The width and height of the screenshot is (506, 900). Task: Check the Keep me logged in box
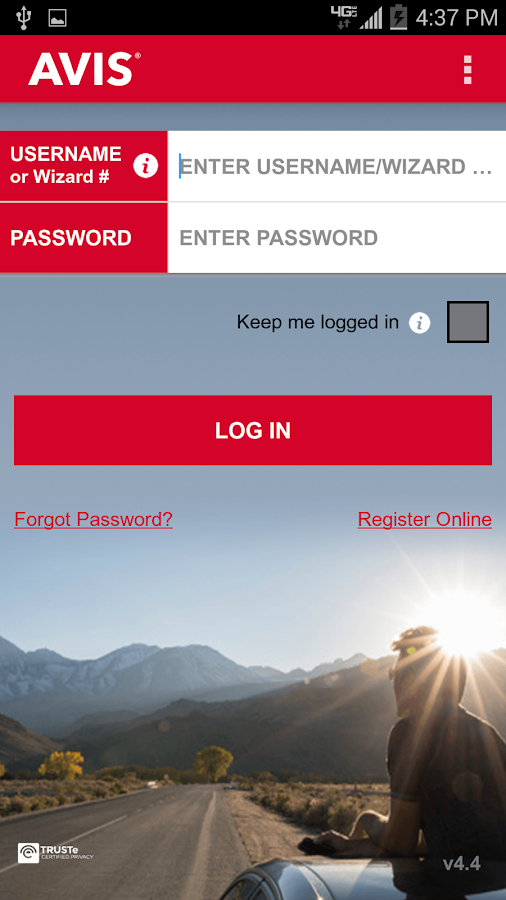468,322
